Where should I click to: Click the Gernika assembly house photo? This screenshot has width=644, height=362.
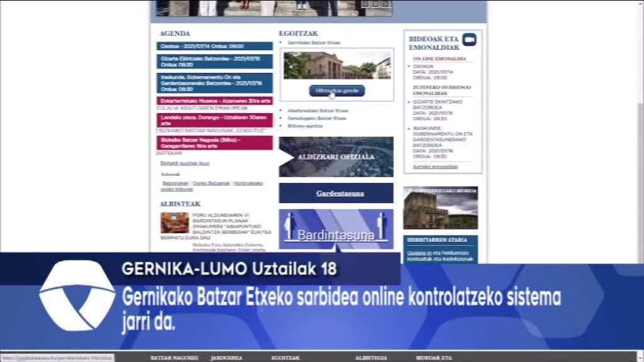tap(337, 65)
